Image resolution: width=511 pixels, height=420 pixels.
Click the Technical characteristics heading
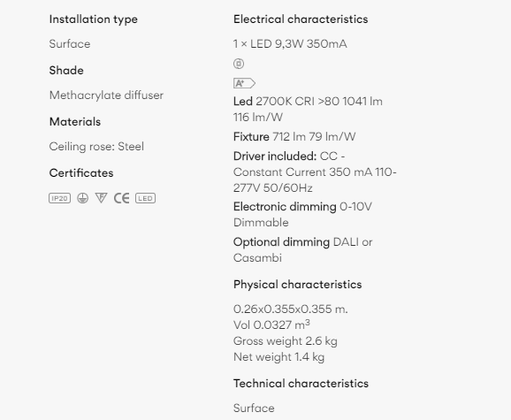click(x=301, y=384)
